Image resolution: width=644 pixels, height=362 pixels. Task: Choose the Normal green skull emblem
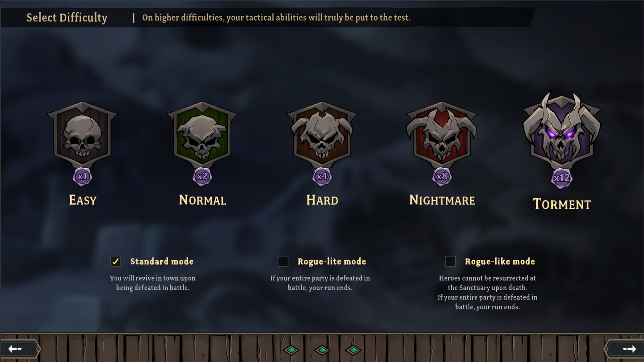click(x=202, y=136)
